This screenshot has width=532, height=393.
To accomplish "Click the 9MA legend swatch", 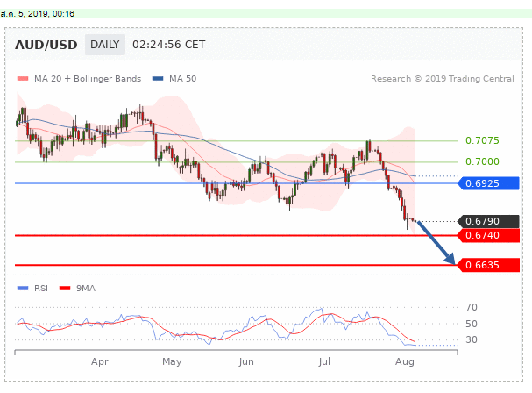I will point(65,289).
